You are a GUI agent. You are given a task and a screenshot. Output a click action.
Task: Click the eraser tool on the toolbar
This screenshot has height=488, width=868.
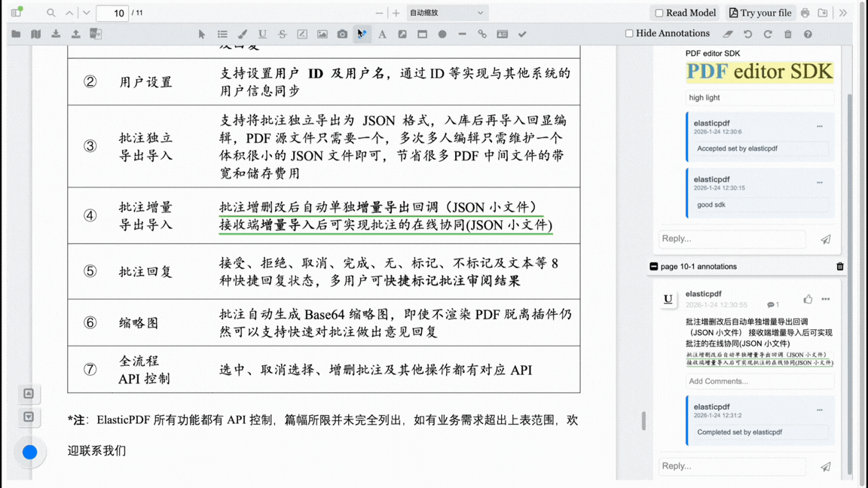tap(728, 33)
